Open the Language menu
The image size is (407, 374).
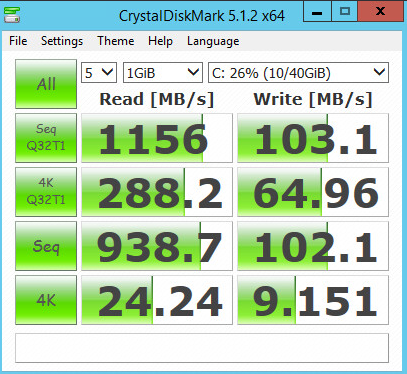213,41
